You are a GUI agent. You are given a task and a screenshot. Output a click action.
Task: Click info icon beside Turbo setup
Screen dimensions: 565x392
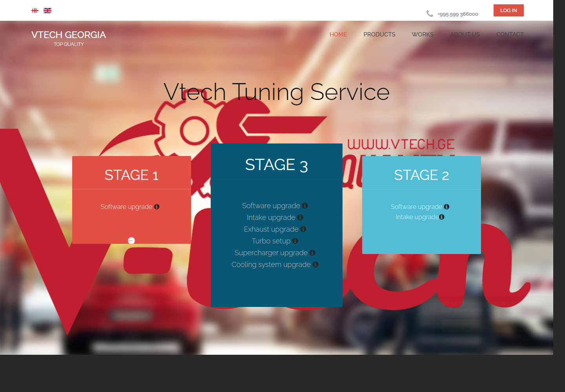pyautogui.click(x=295, y=241)
